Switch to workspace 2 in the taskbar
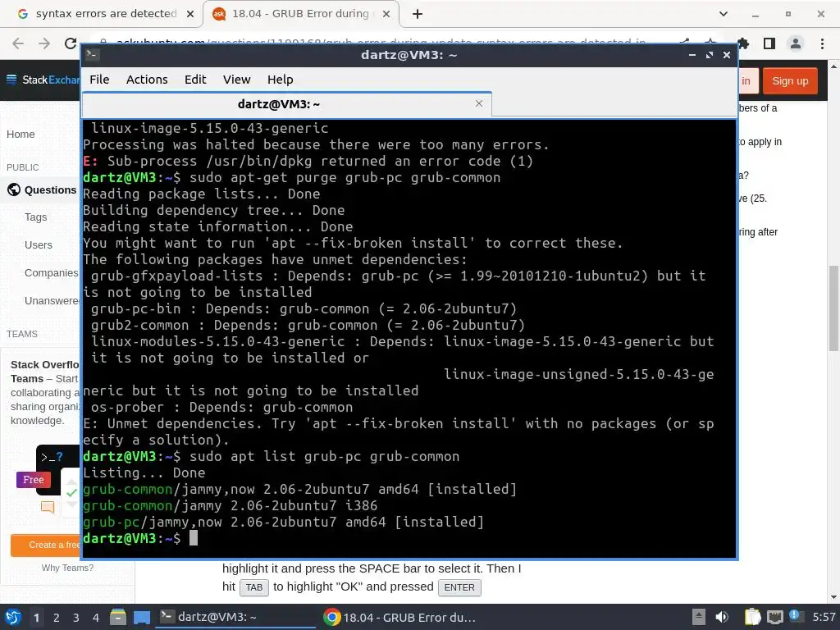 coord(57,618)
